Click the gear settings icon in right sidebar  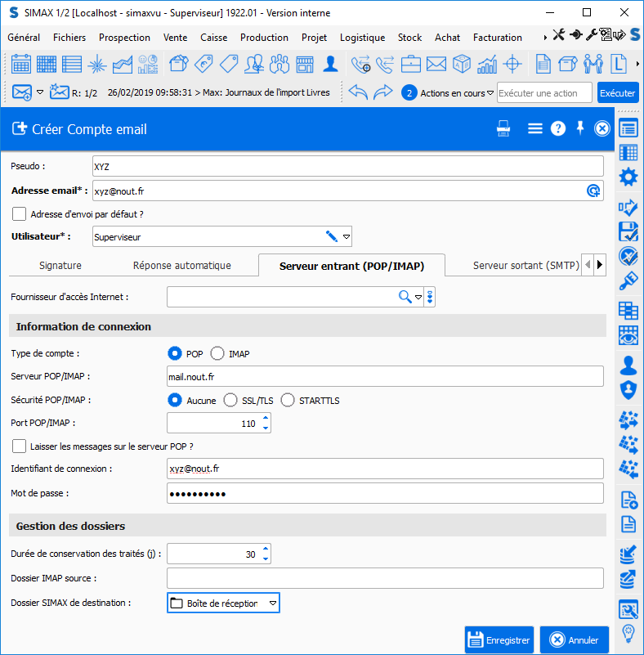pos(628,177)
